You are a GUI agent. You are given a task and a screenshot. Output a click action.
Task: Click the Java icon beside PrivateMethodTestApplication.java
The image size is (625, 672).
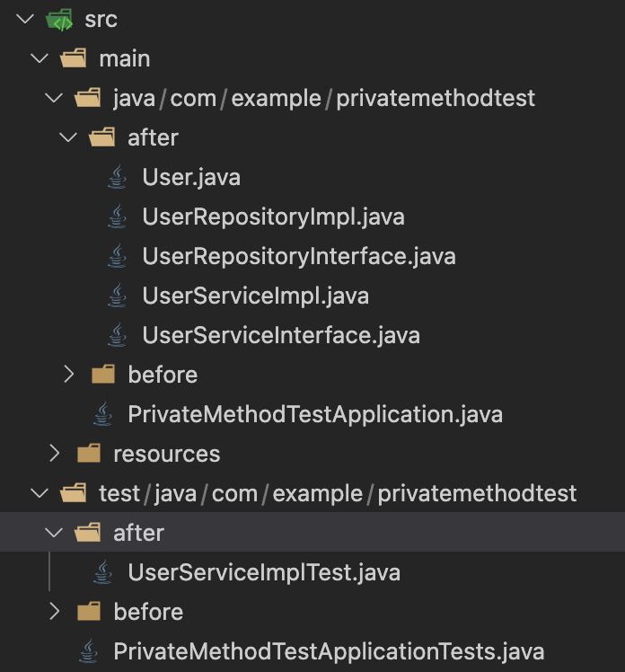coord(103,414)
